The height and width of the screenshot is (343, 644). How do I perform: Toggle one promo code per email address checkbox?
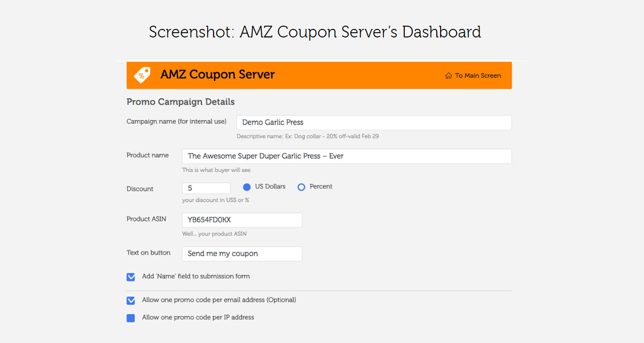[x=131, y=301]
